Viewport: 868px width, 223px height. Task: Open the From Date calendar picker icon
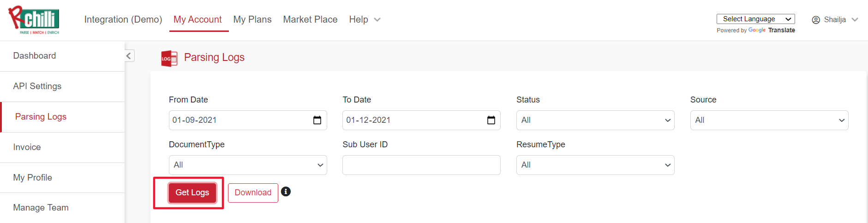point(317,120)
